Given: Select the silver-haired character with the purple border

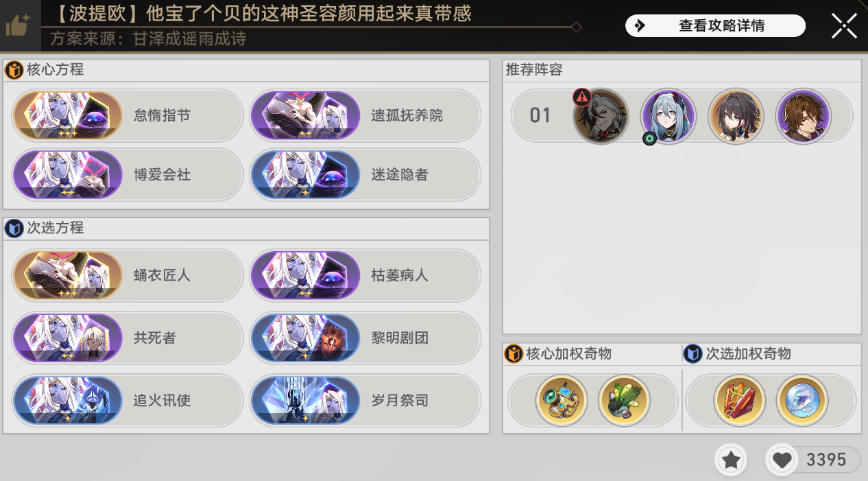Looking at the screenshot, I should pos(668,116).
